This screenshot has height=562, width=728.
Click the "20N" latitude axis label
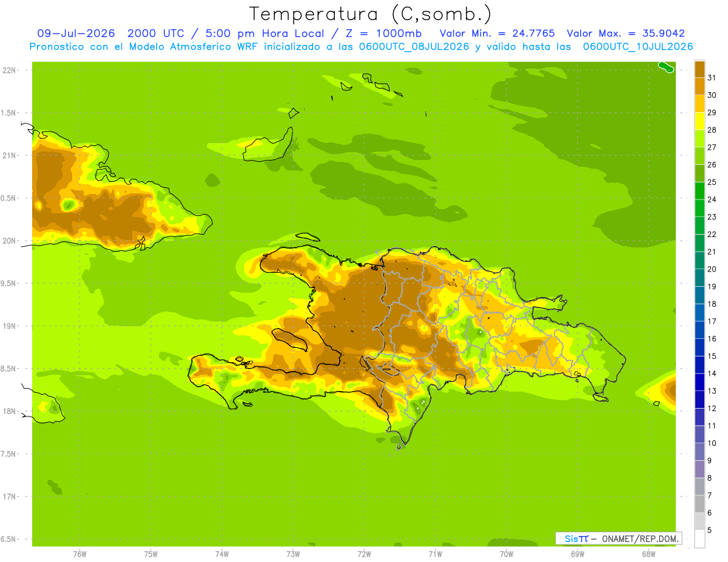coord(9,241)
